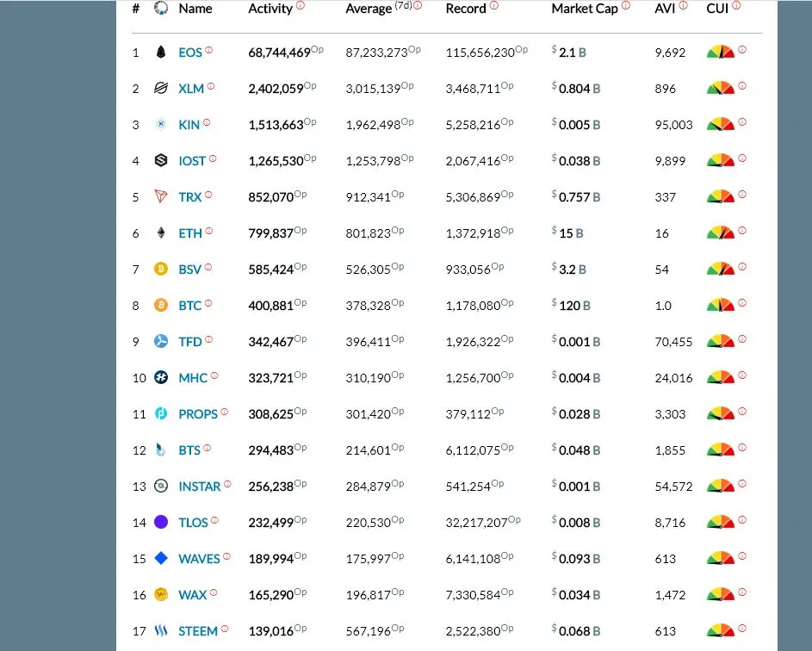Sort by the Activity column header

(x=270, y=9)
